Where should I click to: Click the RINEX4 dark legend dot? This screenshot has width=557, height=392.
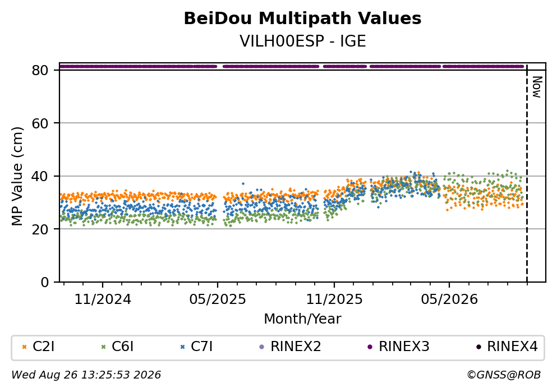click(478, 347)
